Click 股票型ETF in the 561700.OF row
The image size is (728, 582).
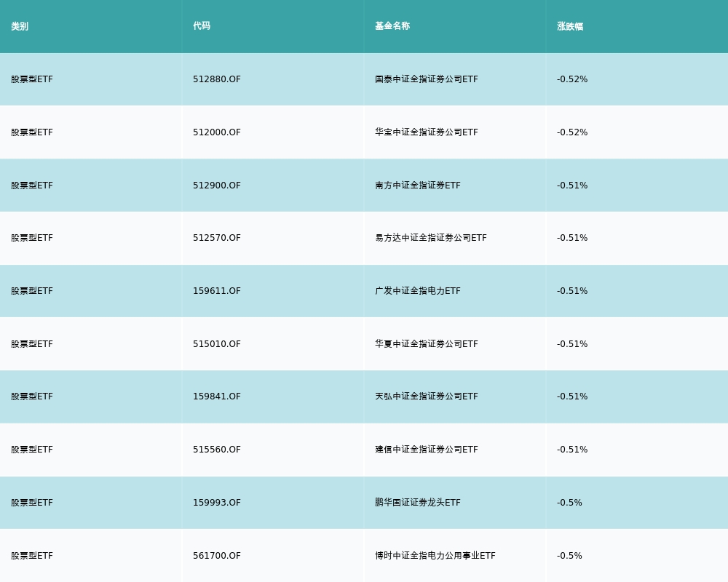click(x=32, y=556)
